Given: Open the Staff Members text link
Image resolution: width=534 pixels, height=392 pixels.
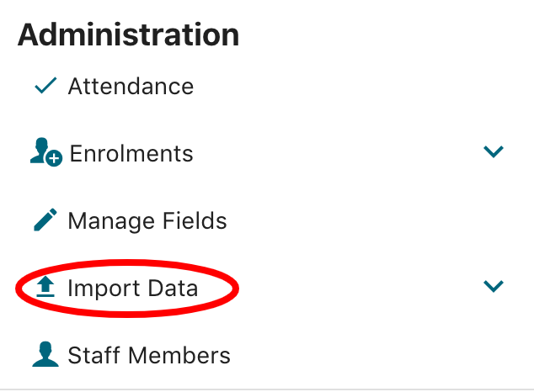Looking at the screenshot, I should tap(149, 356).
